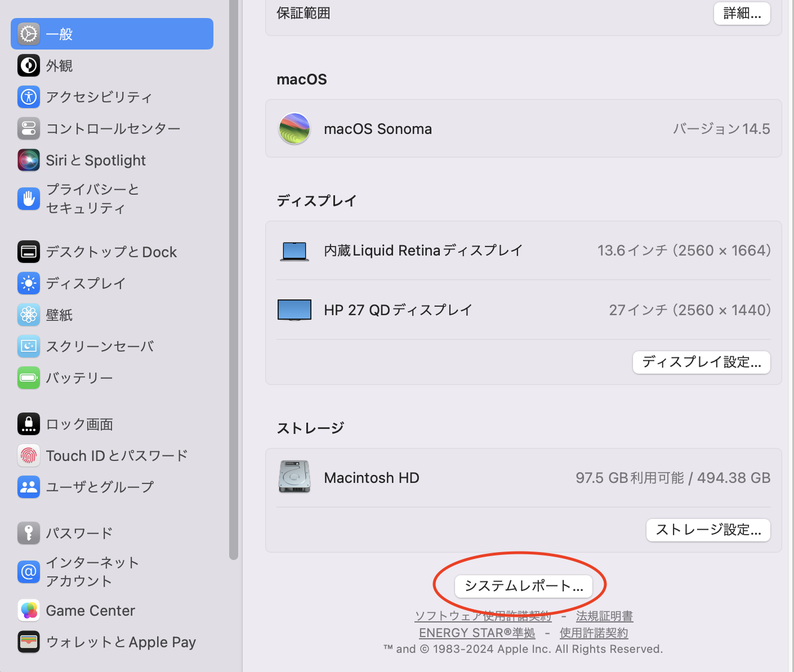This screenshot has height=672, width=794.
Task: Open ストレージ設定... button
Action: pos(708,530)
